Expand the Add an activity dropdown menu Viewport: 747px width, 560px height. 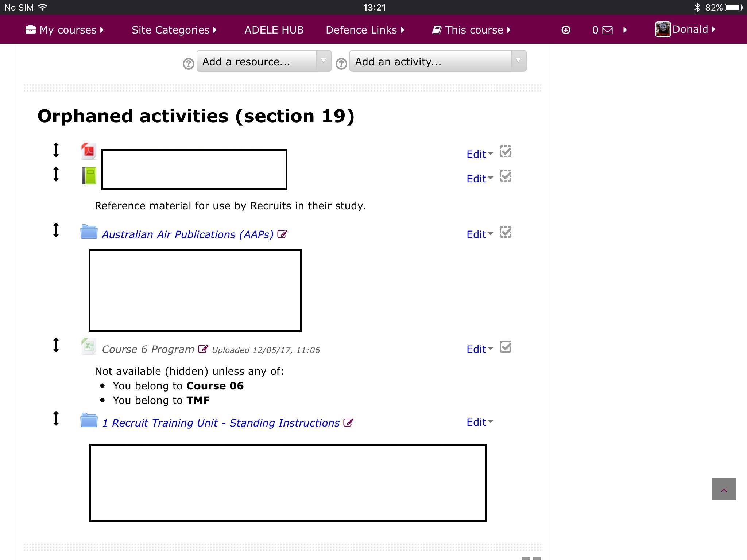[518, 61]
